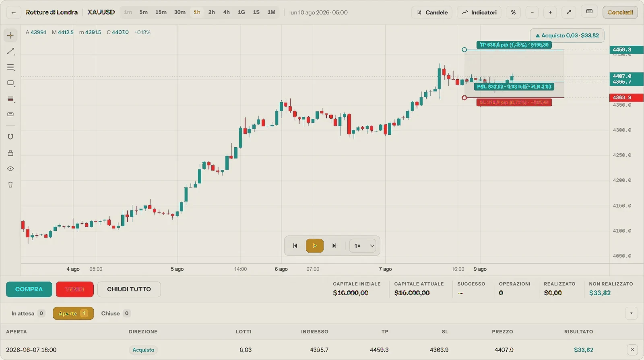This screenshot has width=644, height=360.
Task: Go back with the left arrow
Action: click(14, 12)
